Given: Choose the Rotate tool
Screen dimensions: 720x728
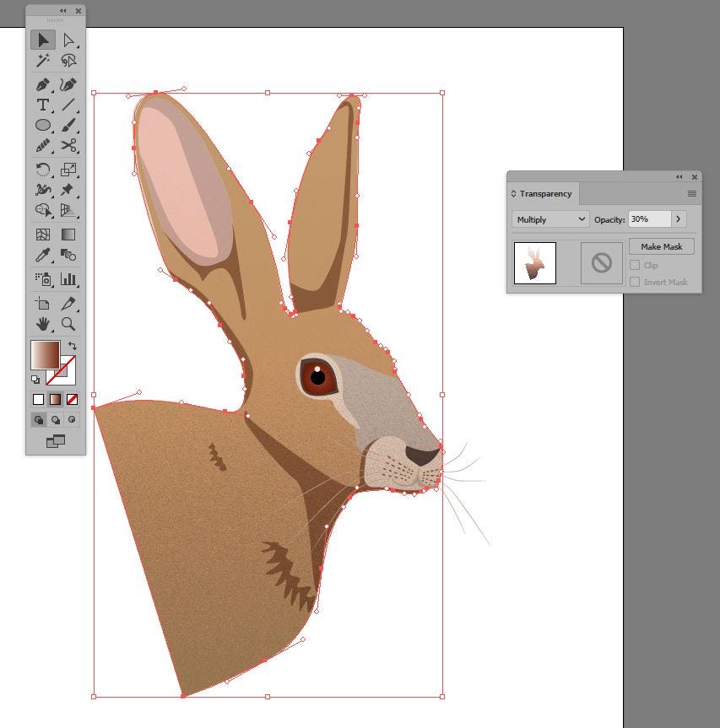Looking at the screenshot, I should pos(43,170).
